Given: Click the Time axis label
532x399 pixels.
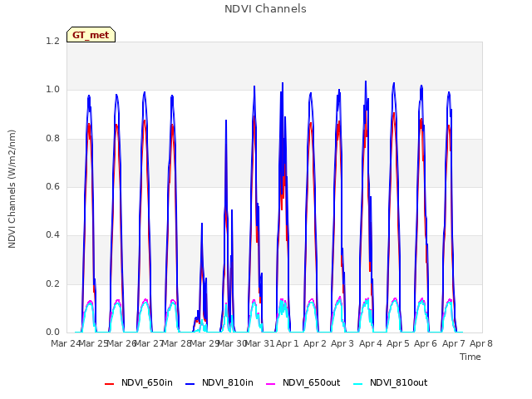Looking at the screenshot, I should point(470,357).
